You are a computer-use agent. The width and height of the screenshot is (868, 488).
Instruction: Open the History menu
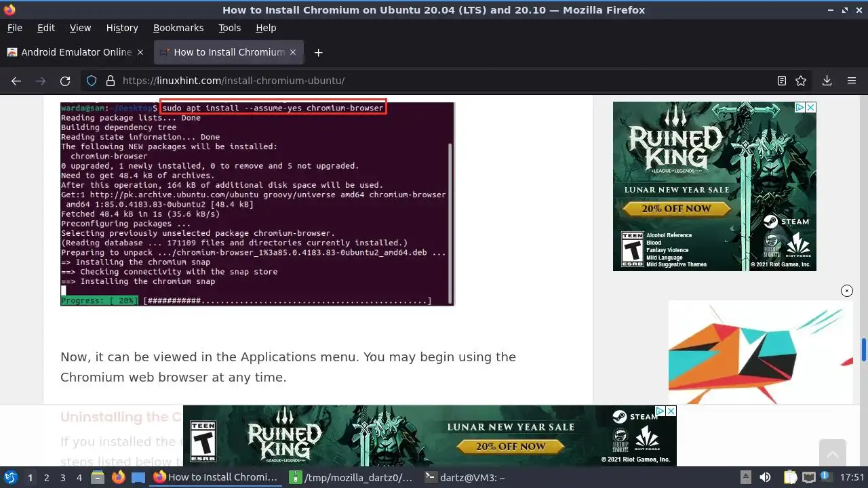click(x=122, y=28)
